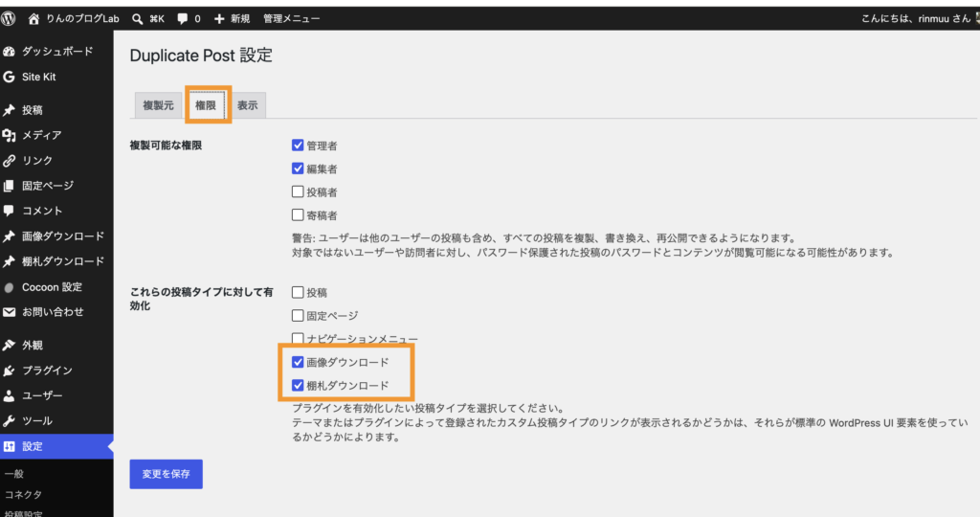Select the ツール wrench icon
Screen dimensions: 980x517
(x=9, y=420)
